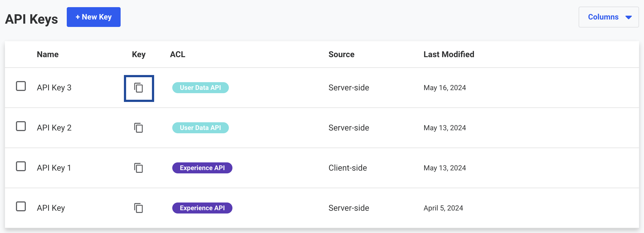Viewport: 644px width, 233px height.
Task: Click the Client-side source cell
Action: (x=348, y=168)
